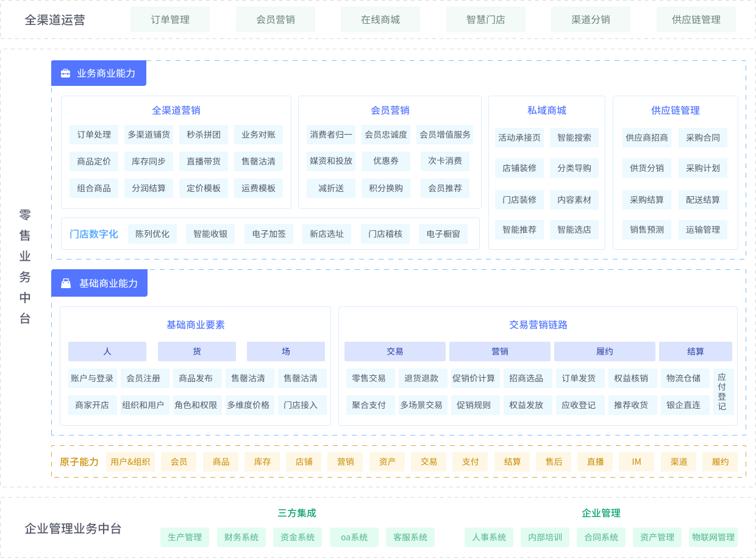Image resolution: width=756 pixels, height=558 pixels.
Task: Click the IM atomic capability tag
Action: (637, 462)
